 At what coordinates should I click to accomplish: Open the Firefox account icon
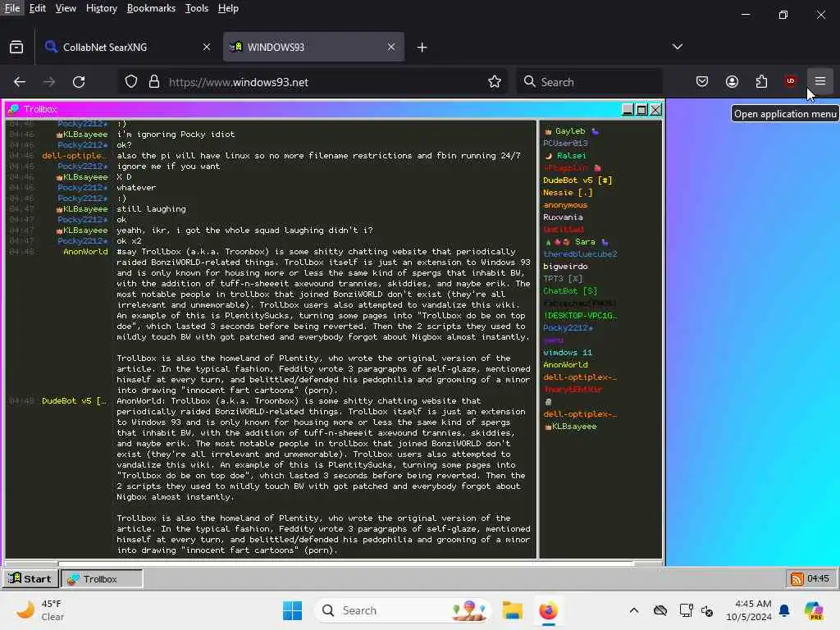732,81
